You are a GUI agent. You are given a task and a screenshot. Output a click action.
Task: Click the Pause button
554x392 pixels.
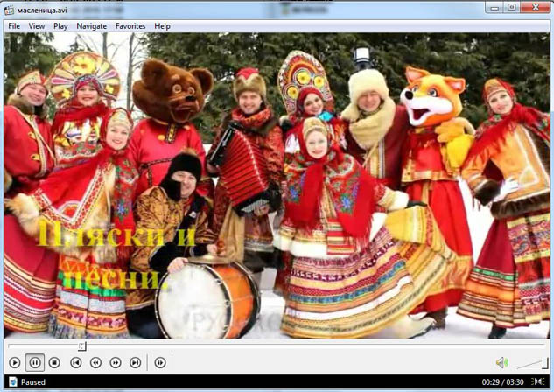[x=35, y=363]
